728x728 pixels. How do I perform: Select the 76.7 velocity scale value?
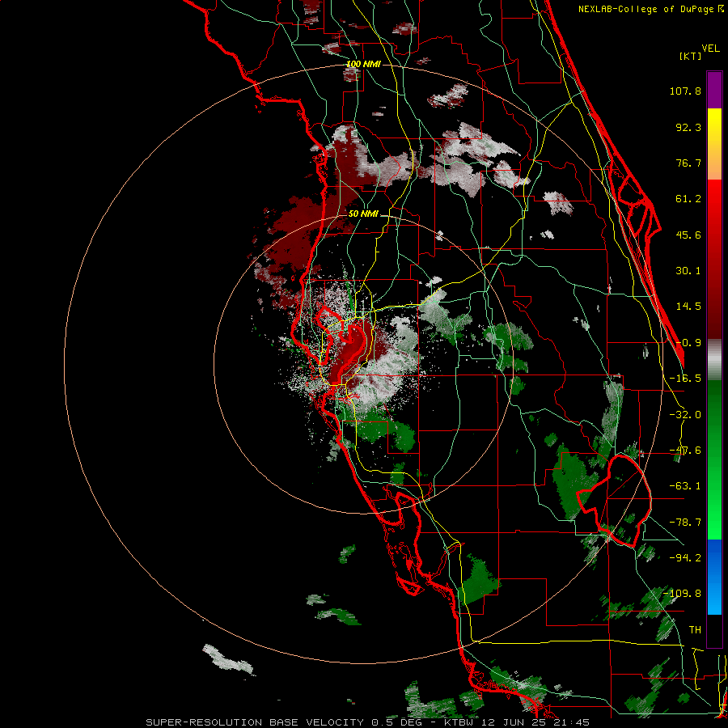click(688, 163)
